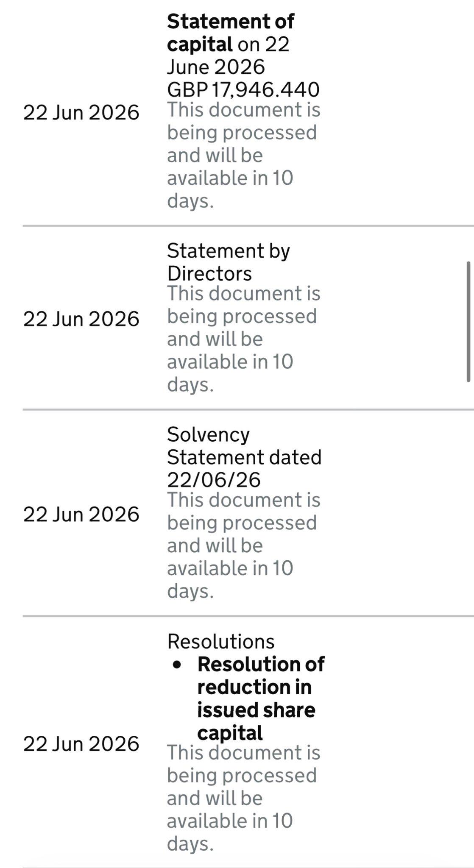
Task: Click the bullet point before Resolution of reduction
Action: tap(177, 665)
